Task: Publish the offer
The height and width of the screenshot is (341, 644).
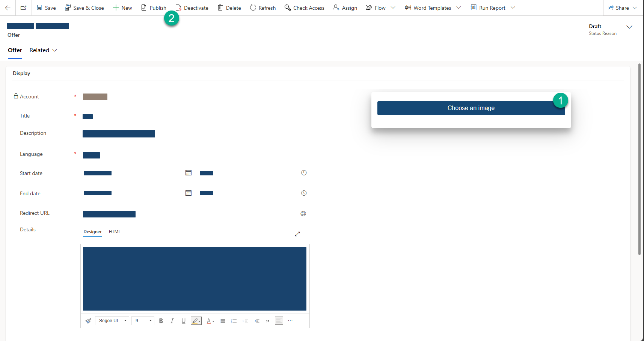Action: point(154,8)
